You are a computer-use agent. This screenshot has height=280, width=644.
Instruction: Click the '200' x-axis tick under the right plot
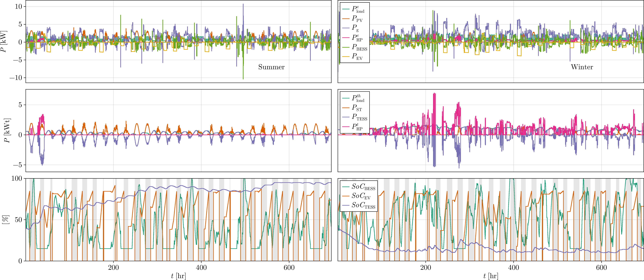426,268
